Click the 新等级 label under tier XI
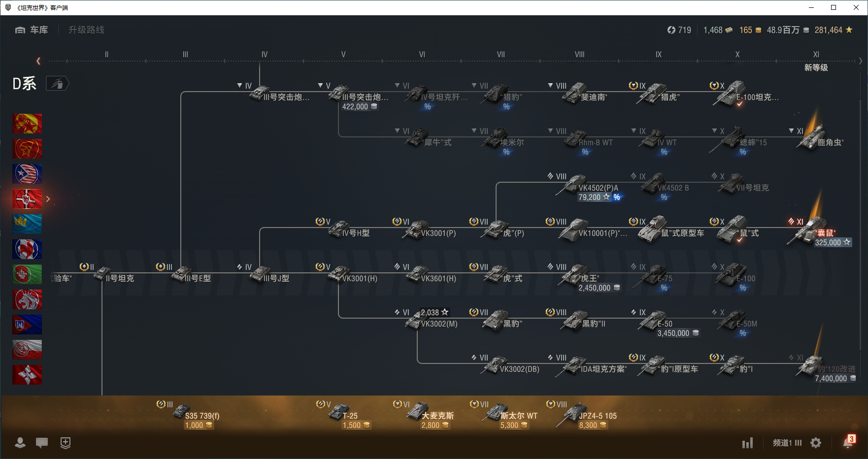 816,67
